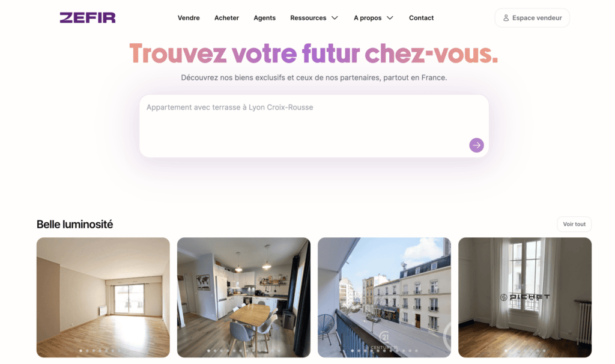Click the ZEFIR logo
This screenshot has width=615, height=364.
(x=88, y=17)
